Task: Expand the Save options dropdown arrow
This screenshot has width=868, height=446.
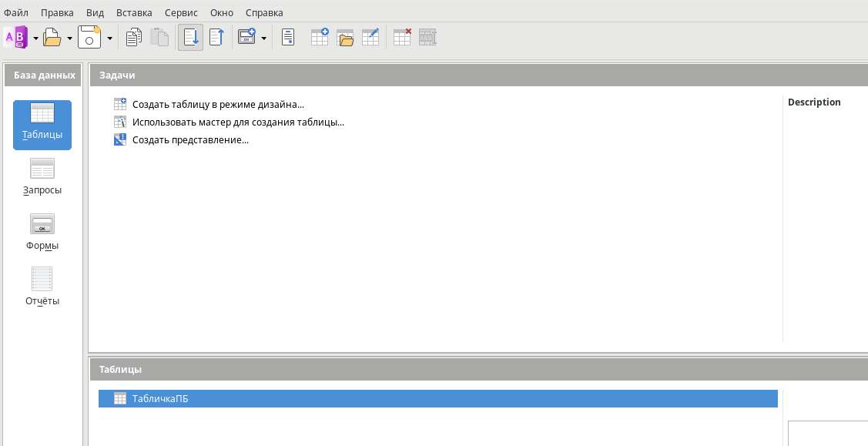Action: [109, 39]
